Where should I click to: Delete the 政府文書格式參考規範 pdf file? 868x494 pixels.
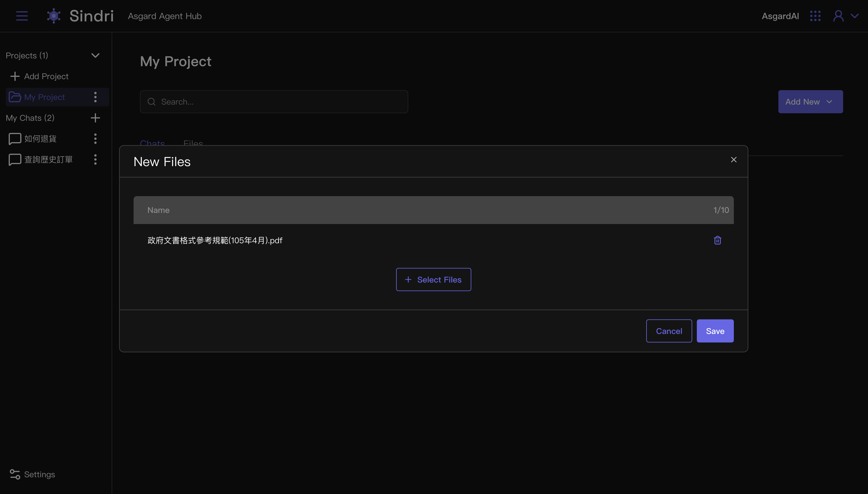[x=718, y=240]
